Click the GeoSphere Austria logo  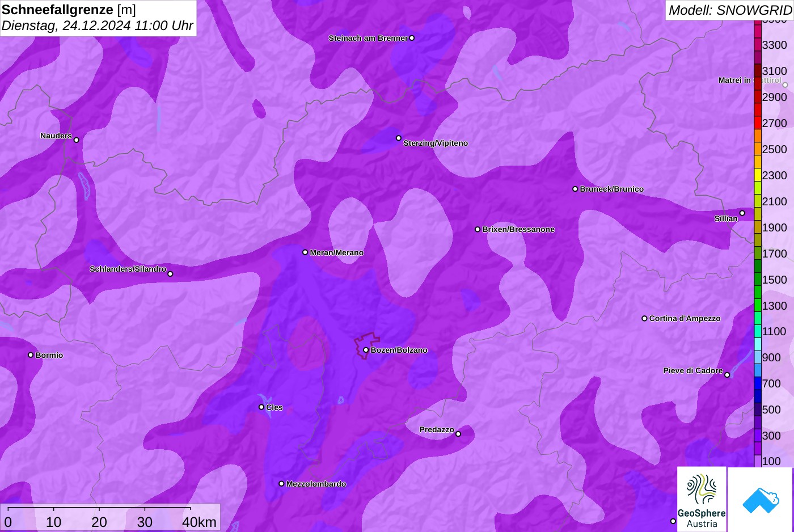(702, 500)
